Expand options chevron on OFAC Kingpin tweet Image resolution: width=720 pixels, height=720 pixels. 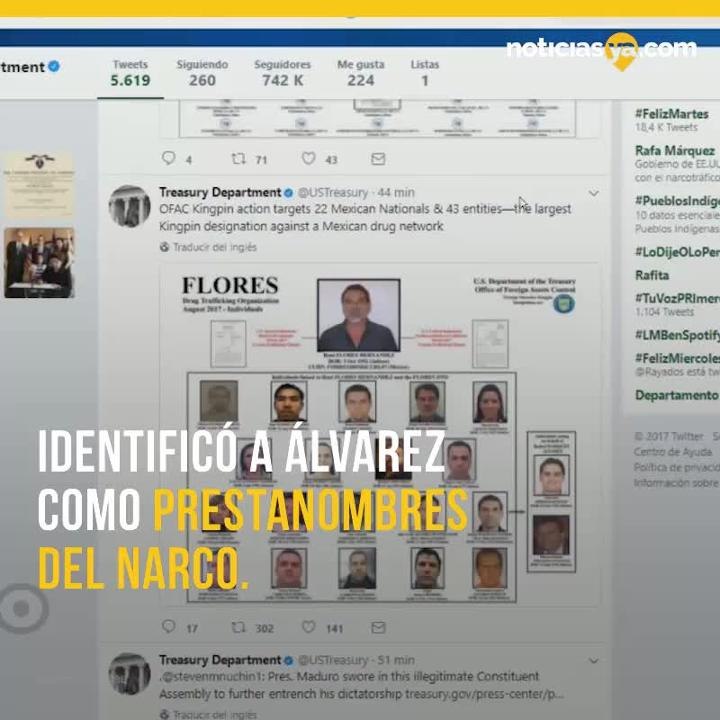point(594,193)
